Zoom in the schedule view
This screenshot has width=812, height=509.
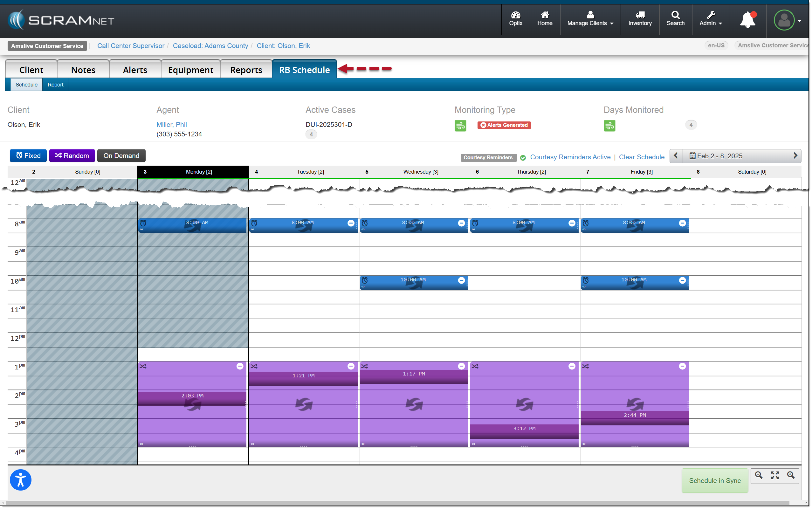click(x=791, y=475)
